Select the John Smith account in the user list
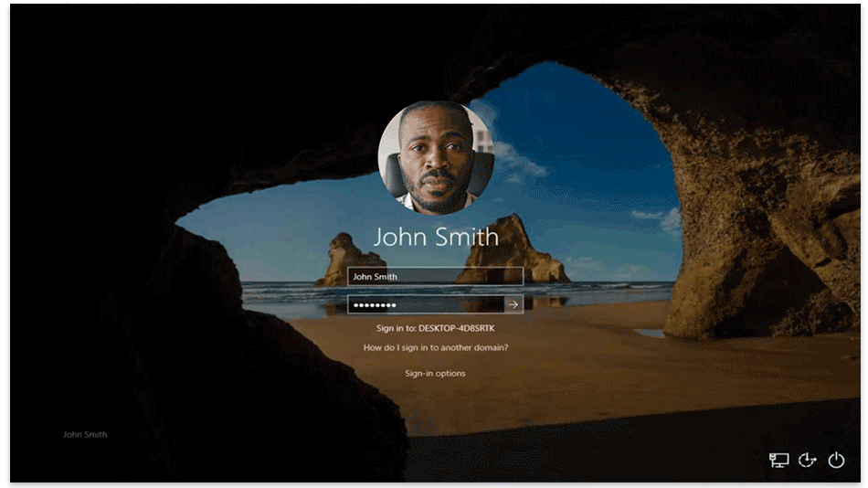The height and width of the screenshot is (488, 868). 85,434
